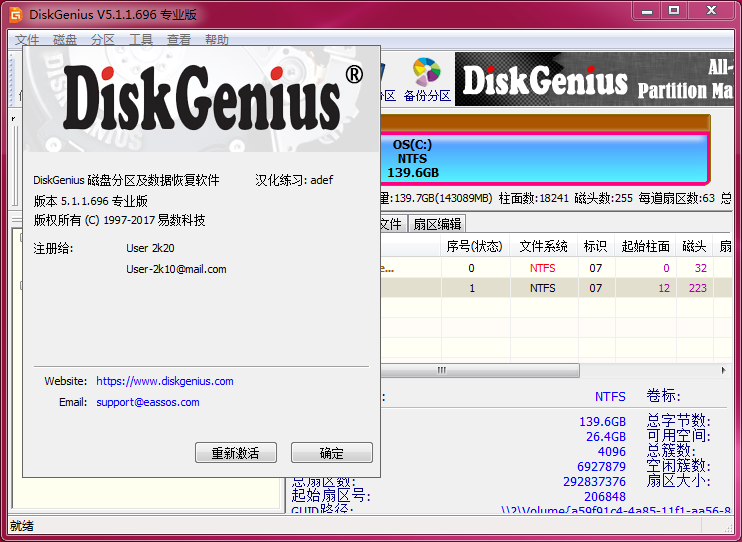Open the 工具 menu
This screenshot has width=742, height=542.
pyautogui.click(x=141, y=39)
